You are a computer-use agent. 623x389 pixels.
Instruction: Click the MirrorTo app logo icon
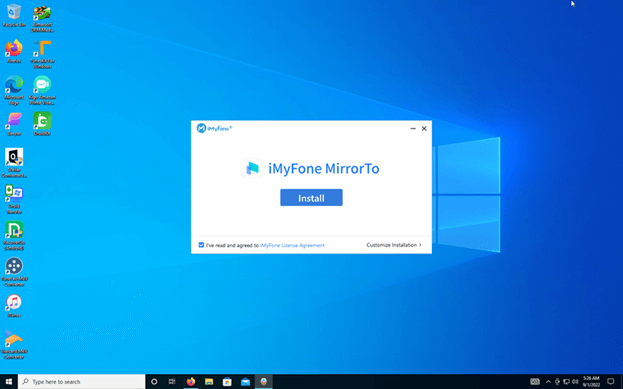coord(252,168)
